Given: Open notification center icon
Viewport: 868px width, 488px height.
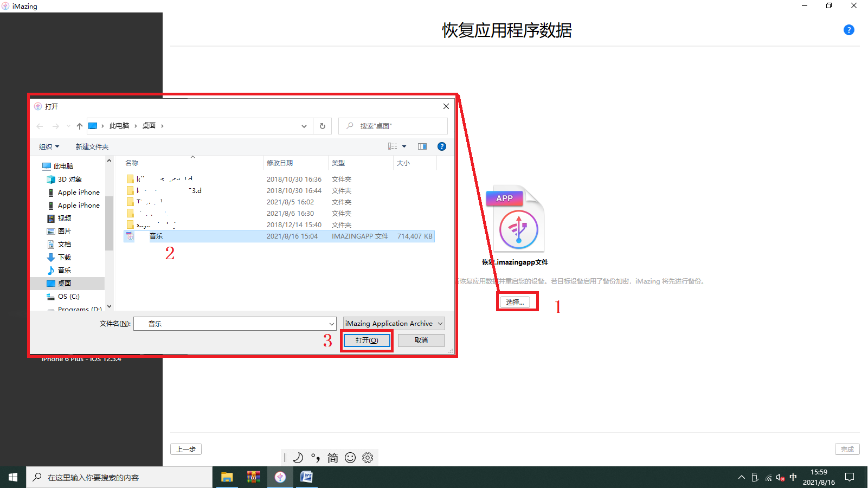Looking at the screenshot, I should 850,477.
